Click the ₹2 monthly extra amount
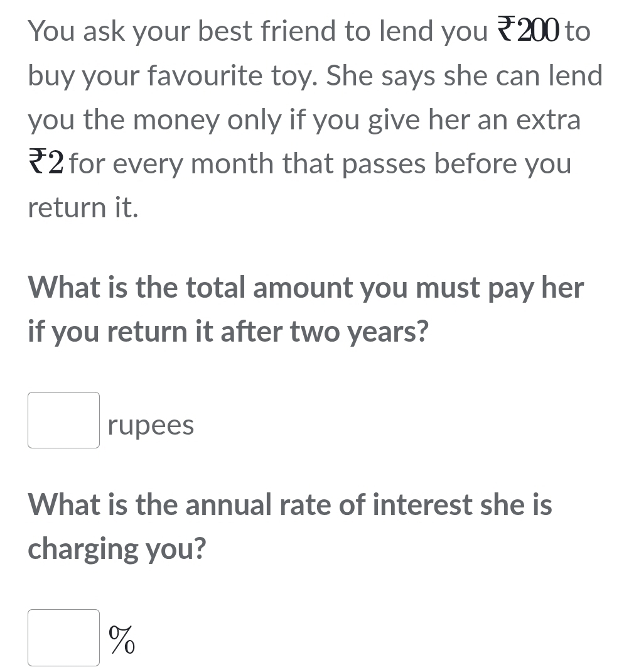This screenshot has width=624, height=672. tap(46, 164)
